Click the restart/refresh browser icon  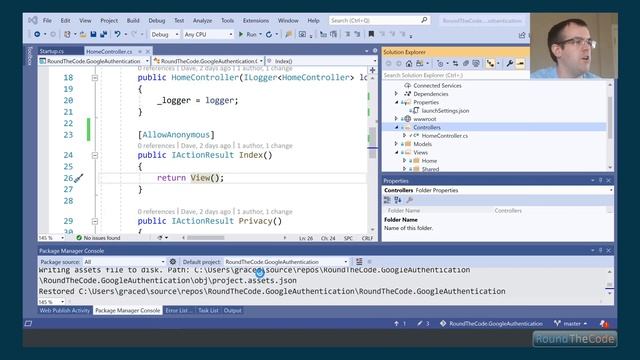pos(269,35)
